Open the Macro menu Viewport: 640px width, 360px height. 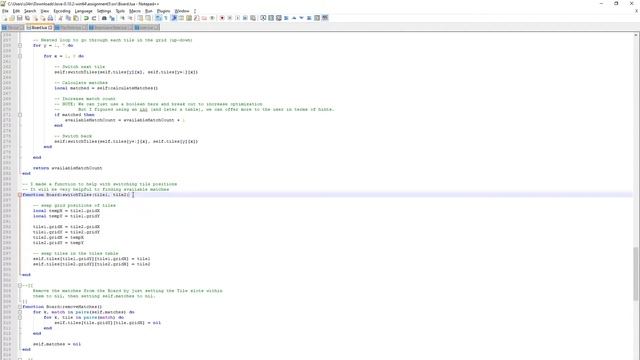point(135,11)
